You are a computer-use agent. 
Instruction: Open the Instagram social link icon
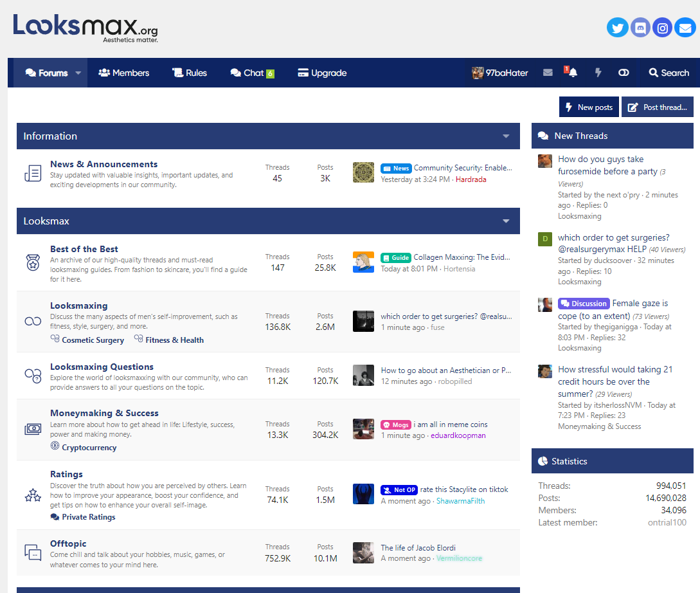(663, 28)
